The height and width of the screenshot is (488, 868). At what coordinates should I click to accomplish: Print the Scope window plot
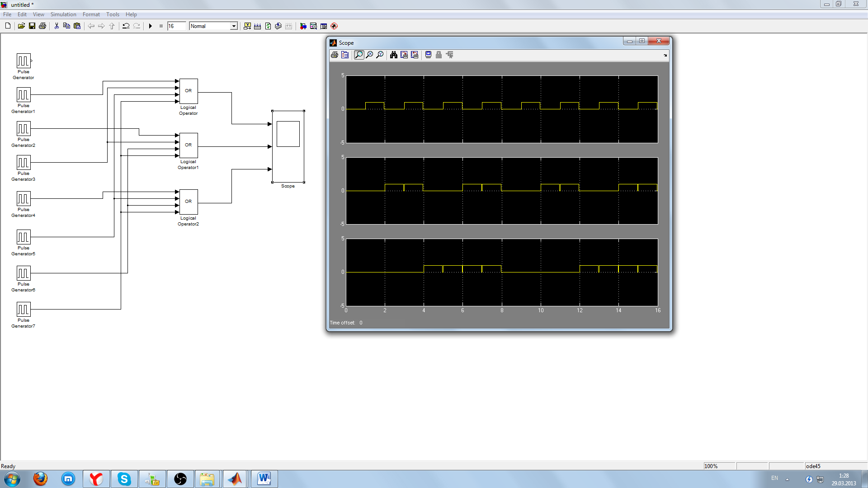335,55
